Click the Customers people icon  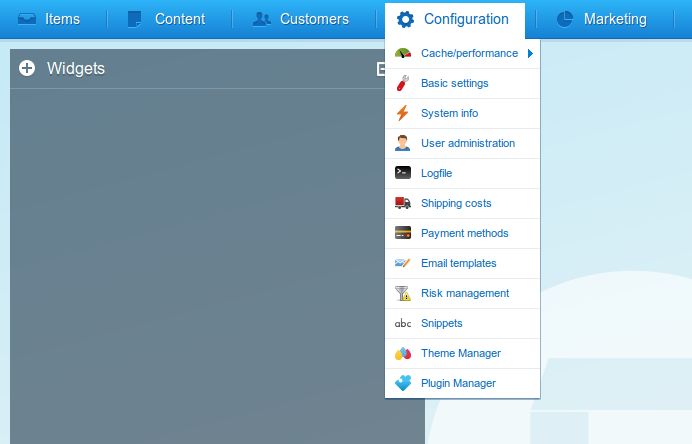[x=261, y=19]
